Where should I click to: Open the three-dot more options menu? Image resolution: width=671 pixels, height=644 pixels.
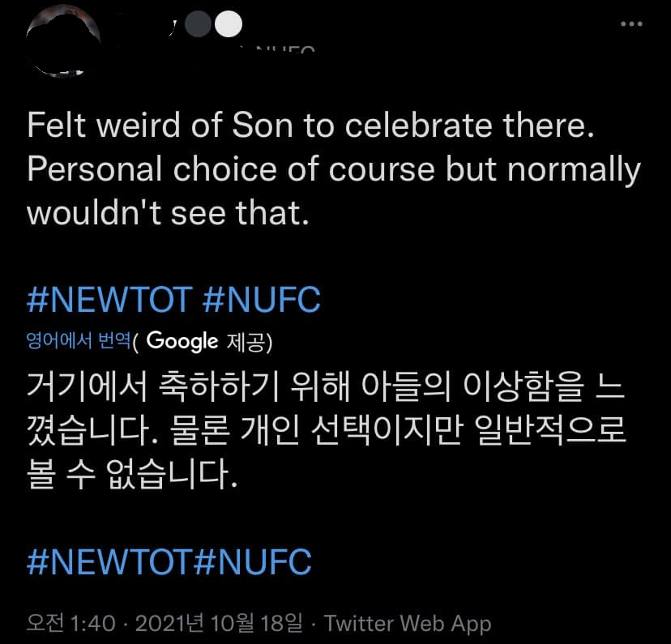[x=630, y=23]
